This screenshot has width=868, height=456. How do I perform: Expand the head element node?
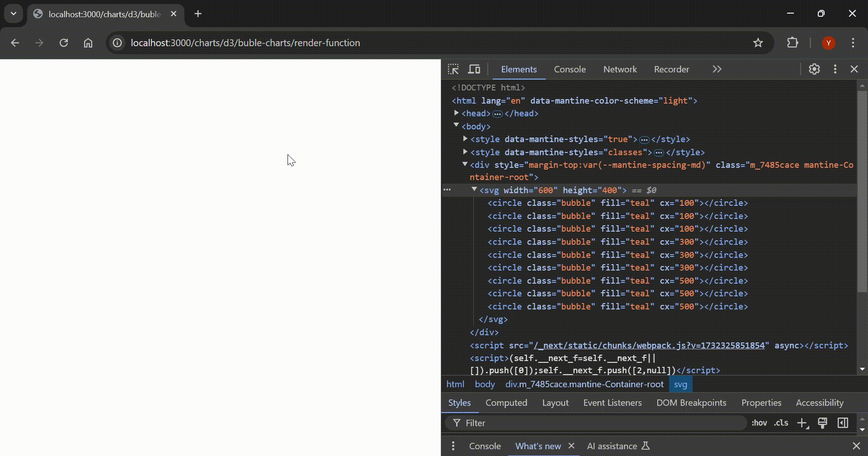click(x=457, y=113)
